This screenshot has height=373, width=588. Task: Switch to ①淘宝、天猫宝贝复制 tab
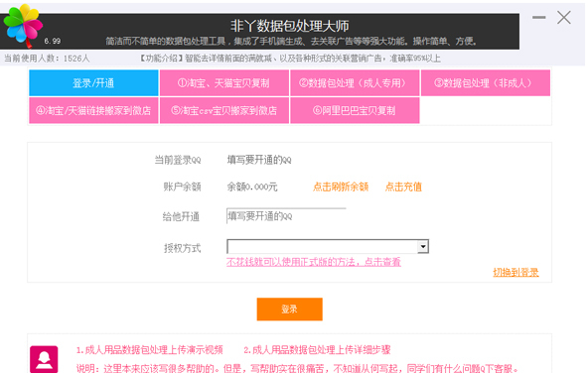pyautogui.click(x=223, y=82)
